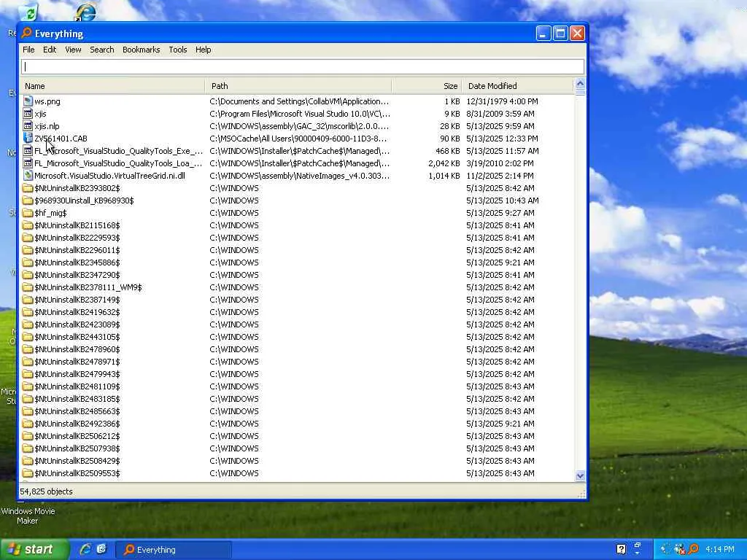Click the 12/31/1979 4:00 PM date
This screenshot has width=747, height=560.
[502, 101]
